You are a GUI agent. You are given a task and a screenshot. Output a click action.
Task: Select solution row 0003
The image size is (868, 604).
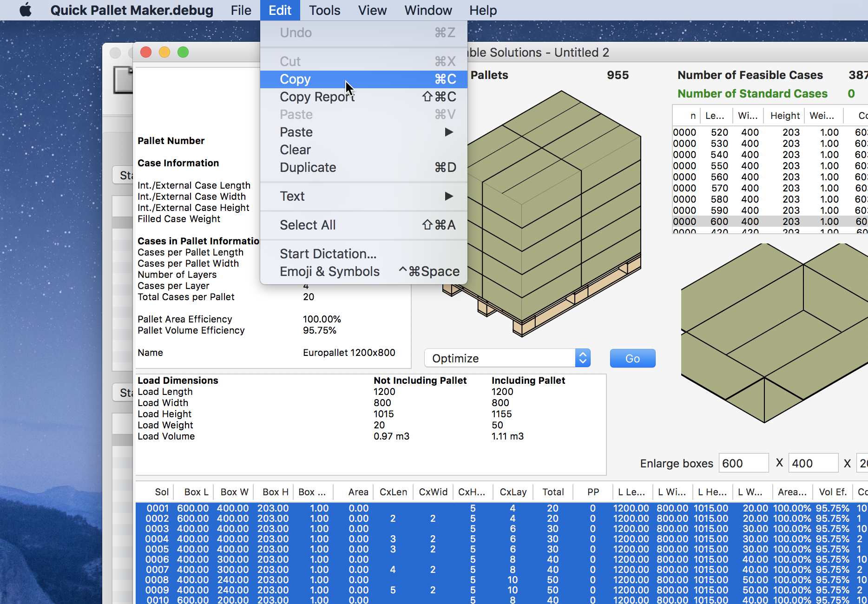tap(502, 529)
